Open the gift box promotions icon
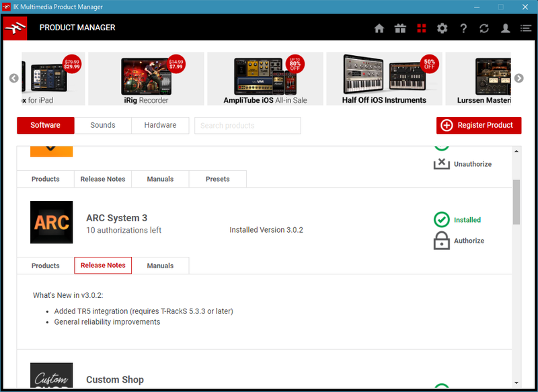The width and height of the screenshot is (538, 392). click(400, 28)
